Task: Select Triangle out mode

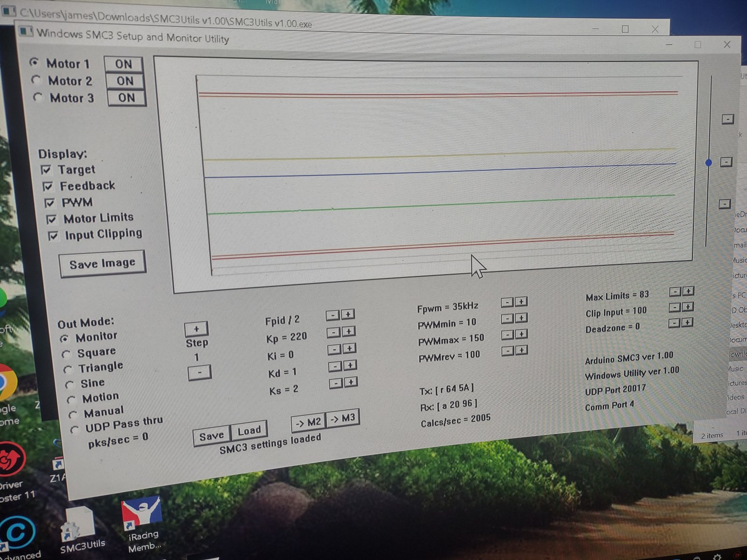Action: tap(68, 370)
